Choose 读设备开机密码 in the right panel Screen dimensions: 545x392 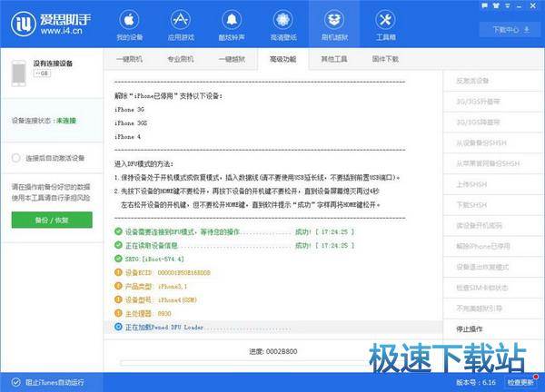479,226
